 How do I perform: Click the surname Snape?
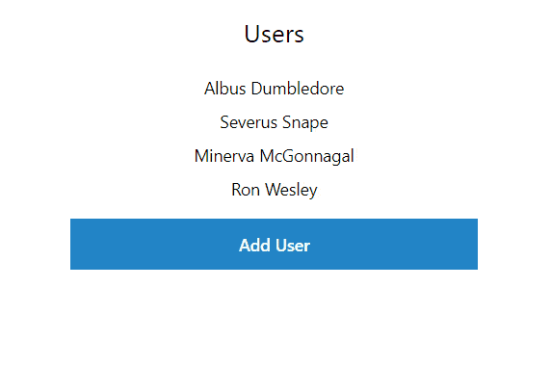[305, 122]
